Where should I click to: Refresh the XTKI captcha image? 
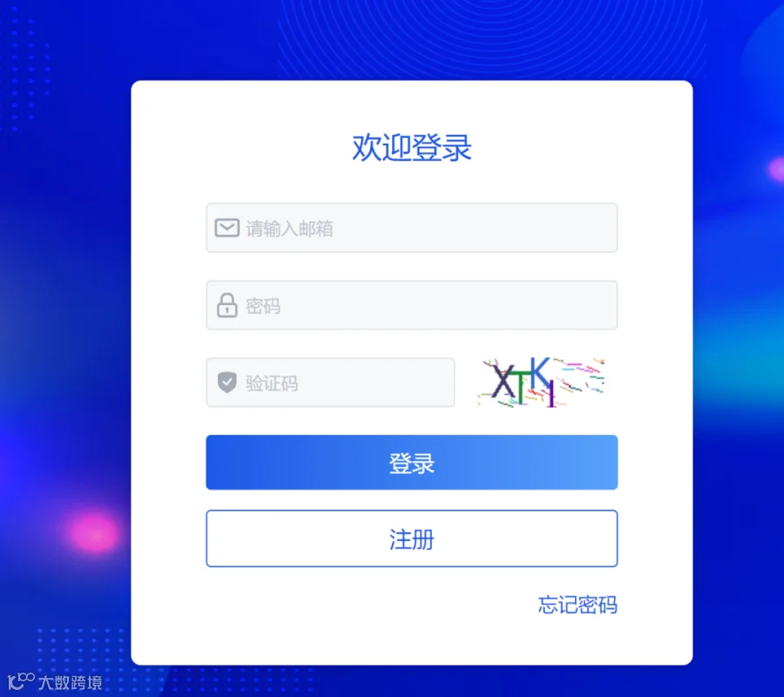point(542,382)
